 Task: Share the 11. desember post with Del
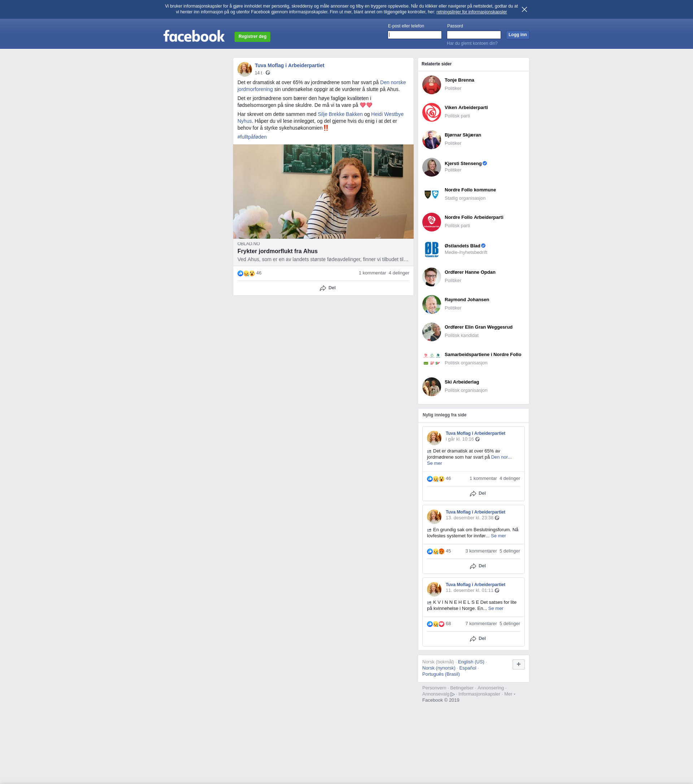click(x=478, y=638)
